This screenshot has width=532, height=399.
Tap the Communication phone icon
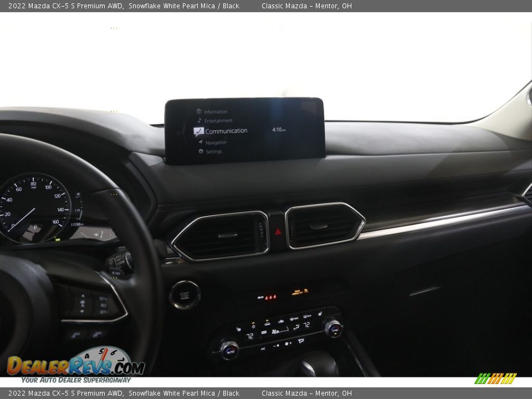(198, 131)
